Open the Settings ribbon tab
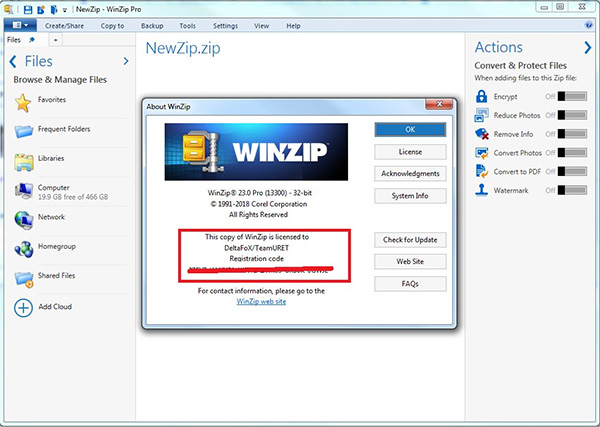Image resolution: width=600 pixels, height=427 pixels. click(x=225, y=26)
